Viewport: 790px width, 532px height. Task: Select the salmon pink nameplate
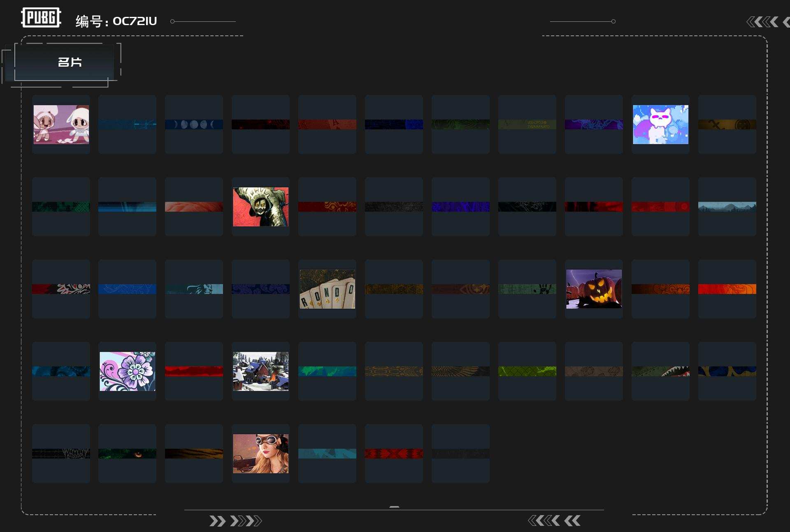(194, 207)
